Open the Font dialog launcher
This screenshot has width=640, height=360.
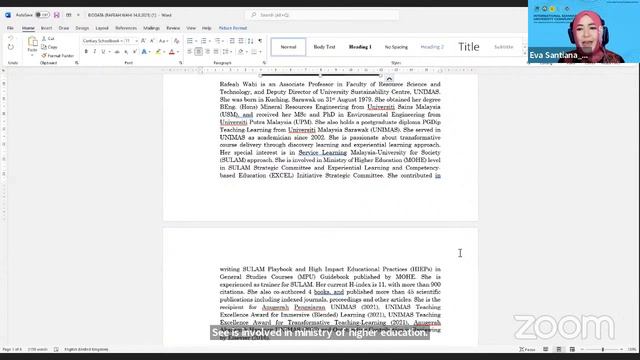tap(181, 63)
